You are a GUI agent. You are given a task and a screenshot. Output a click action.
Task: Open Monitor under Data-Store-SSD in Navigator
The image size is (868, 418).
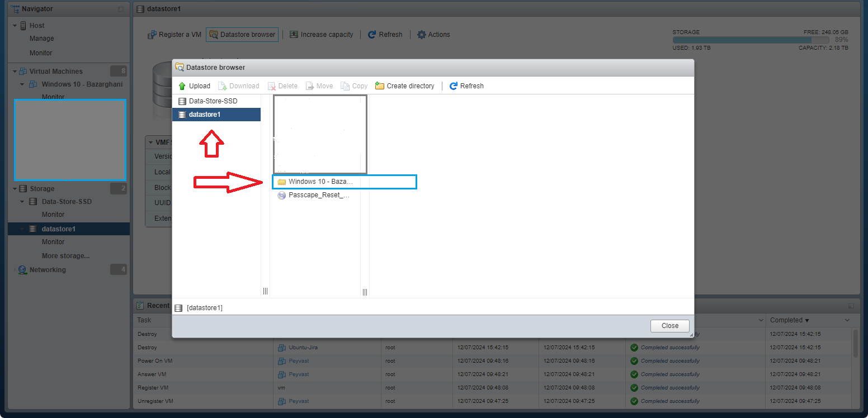coord(53,215)
